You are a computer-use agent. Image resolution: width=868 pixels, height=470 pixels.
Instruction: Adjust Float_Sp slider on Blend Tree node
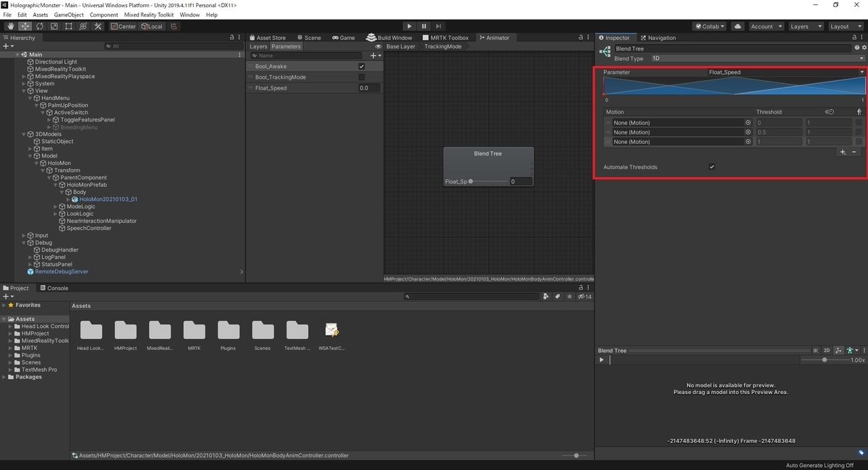click(488, 181)
